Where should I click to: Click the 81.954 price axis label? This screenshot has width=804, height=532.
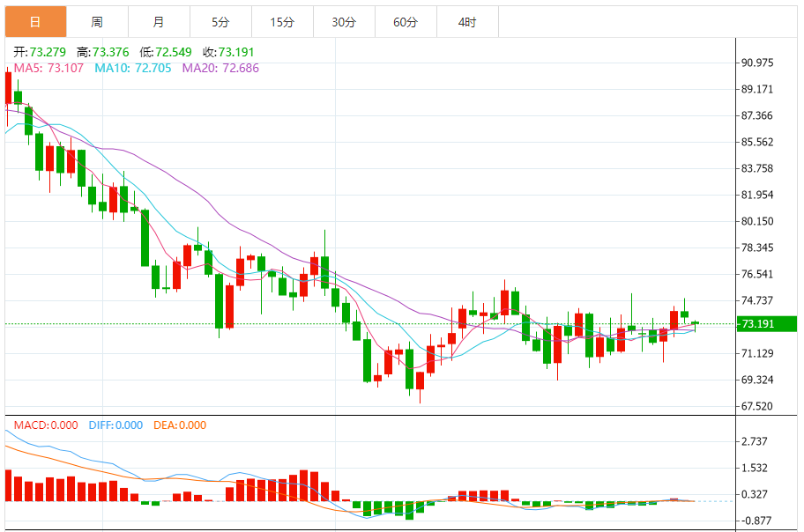pyautogui.click(x=757, y=195)
